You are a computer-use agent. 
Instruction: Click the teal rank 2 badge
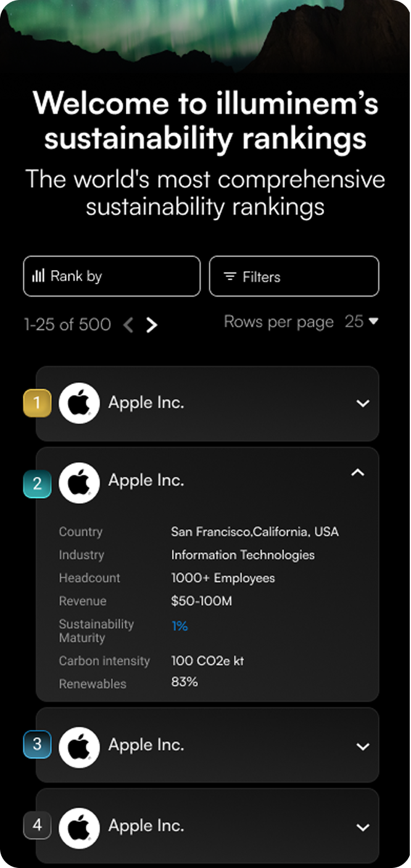click(x=37, y=483)
